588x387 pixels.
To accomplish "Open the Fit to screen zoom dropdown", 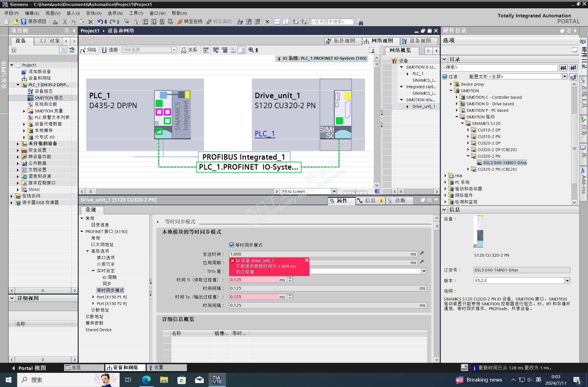I will [334, 192].
